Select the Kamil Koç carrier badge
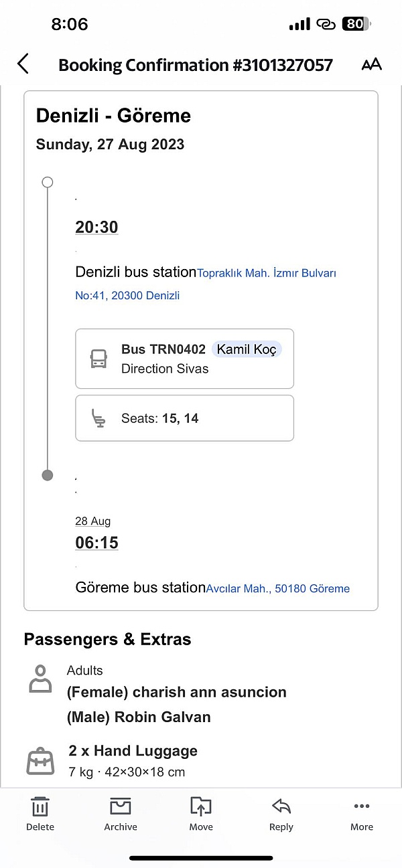The height and width of the screenshot is (868, 402). tap(247, 349)
